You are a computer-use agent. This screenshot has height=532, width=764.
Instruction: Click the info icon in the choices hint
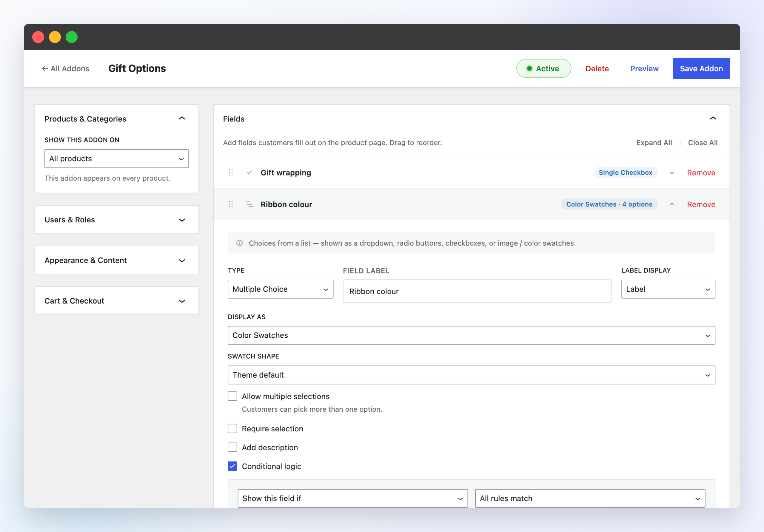coord(239,243)
